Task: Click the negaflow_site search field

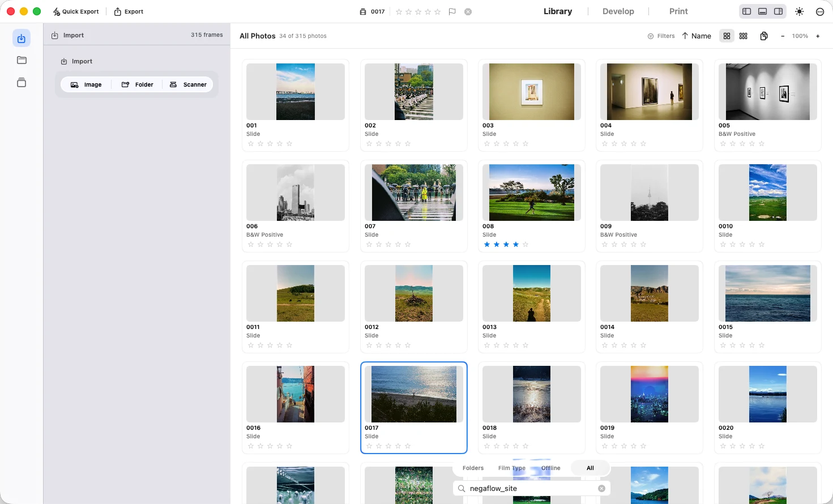Action: (x=532, y=488)
